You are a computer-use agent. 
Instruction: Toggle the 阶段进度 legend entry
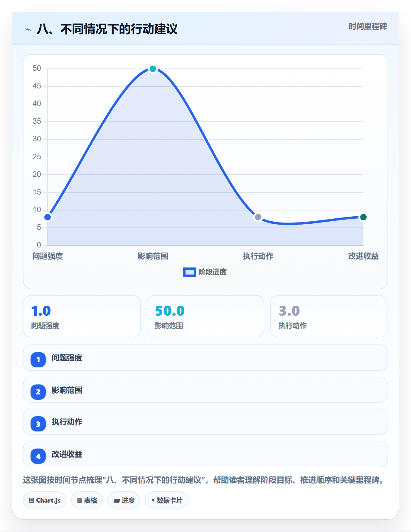click(205, 272)
